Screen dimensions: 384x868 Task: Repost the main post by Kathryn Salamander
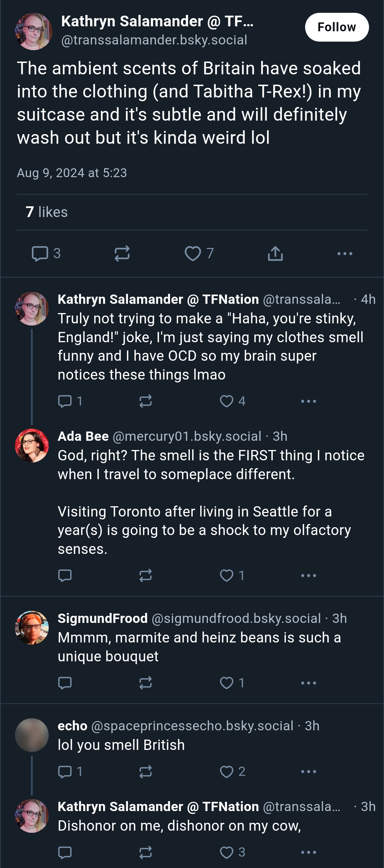(122, 254)
